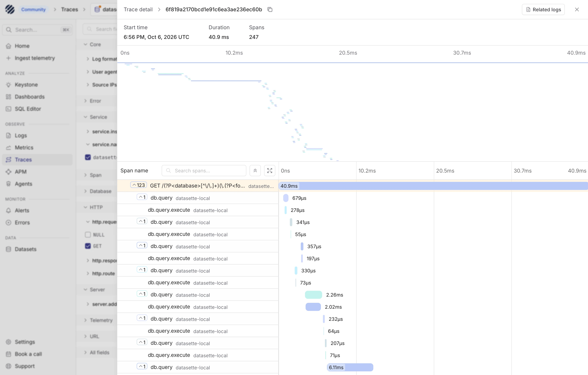Click the app logo in the top-left
The height and width of the screenshot is (375, 588).
coord(10,9)
